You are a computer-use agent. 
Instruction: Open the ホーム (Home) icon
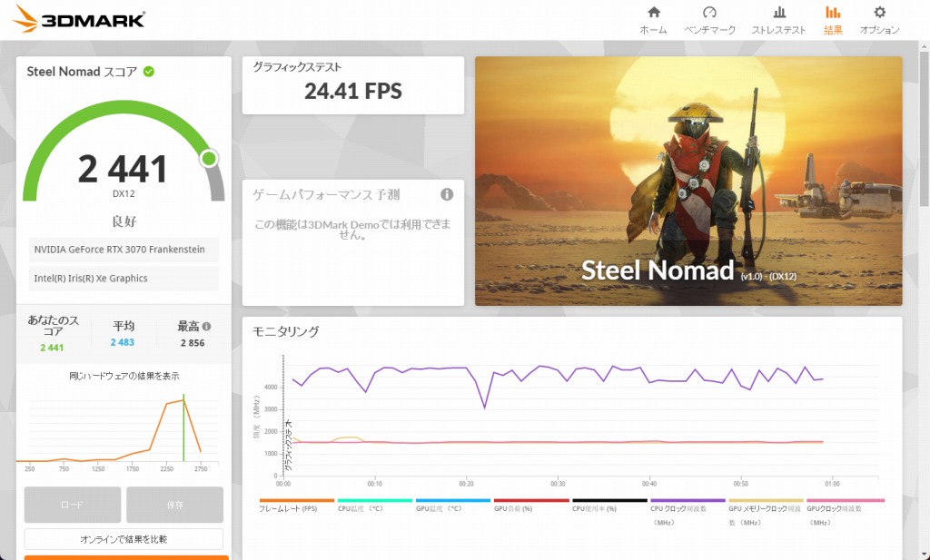coord(653,13)
